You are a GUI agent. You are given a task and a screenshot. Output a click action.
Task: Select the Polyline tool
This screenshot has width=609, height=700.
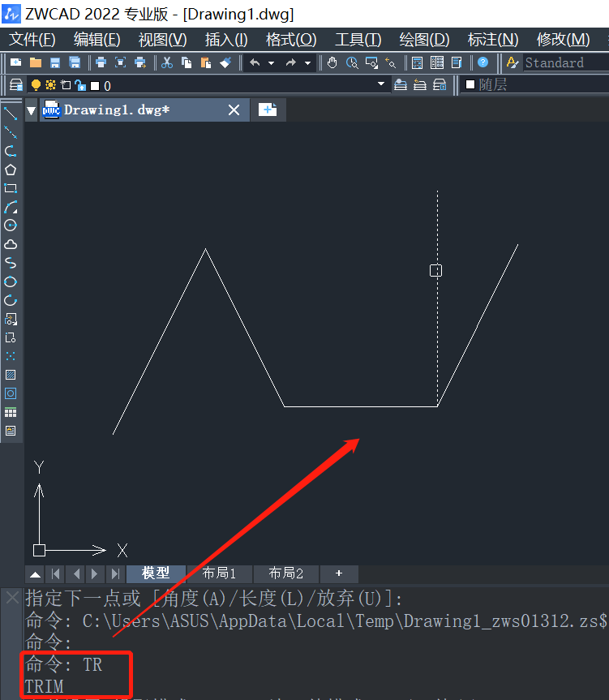[11, 151]
